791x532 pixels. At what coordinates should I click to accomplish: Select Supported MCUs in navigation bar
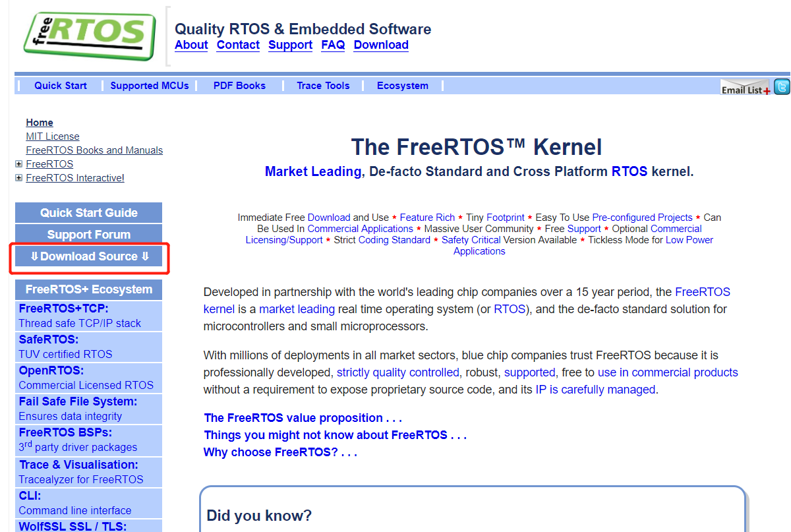150,86
